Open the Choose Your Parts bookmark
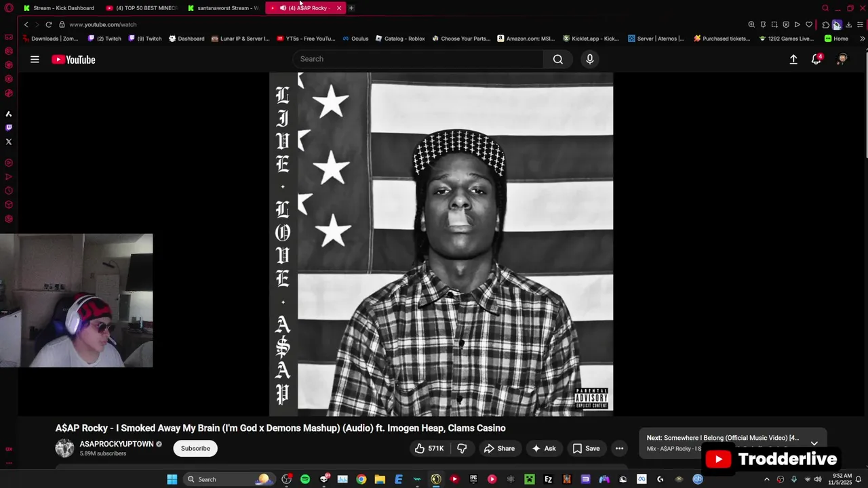 tap(461, 39)
